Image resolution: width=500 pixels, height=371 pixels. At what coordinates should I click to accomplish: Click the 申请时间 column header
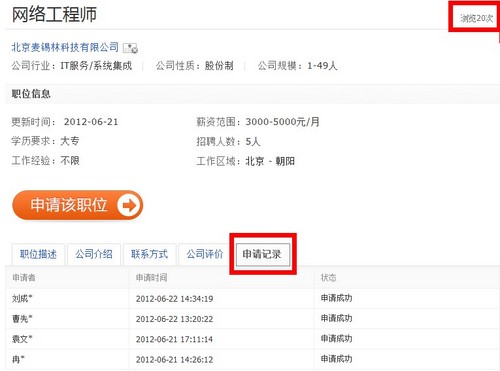point(152,278)
